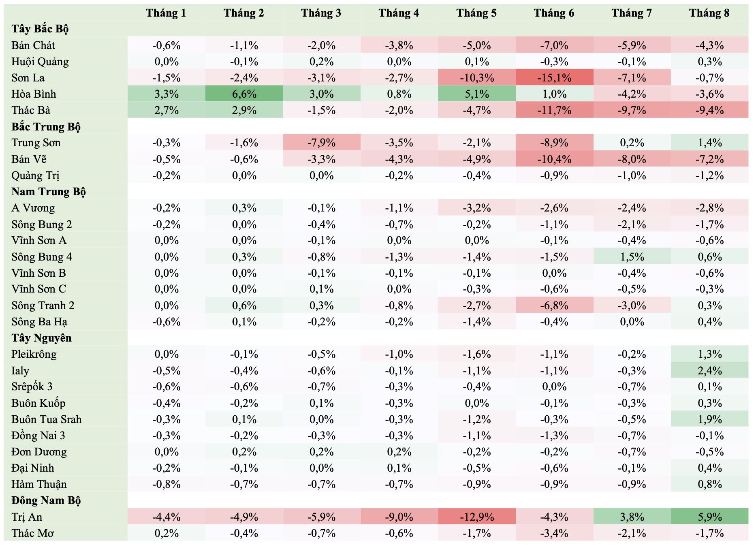Click the Trị An row label
This screenshot has width=756, height=547.
27,517
